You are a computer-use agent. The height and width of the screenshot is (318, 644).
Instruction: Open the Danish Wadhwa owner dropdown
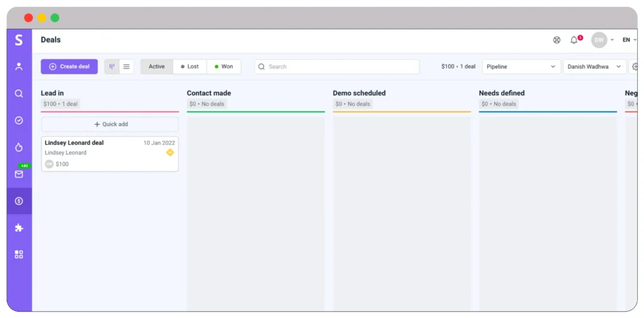click(594, 67)
